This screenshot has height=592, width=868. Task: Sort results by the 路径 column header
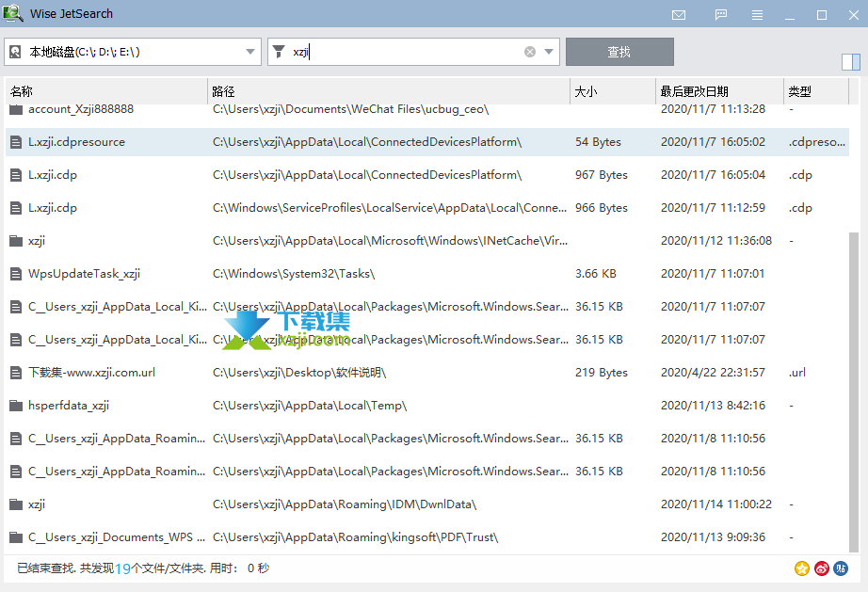(389, 91)
